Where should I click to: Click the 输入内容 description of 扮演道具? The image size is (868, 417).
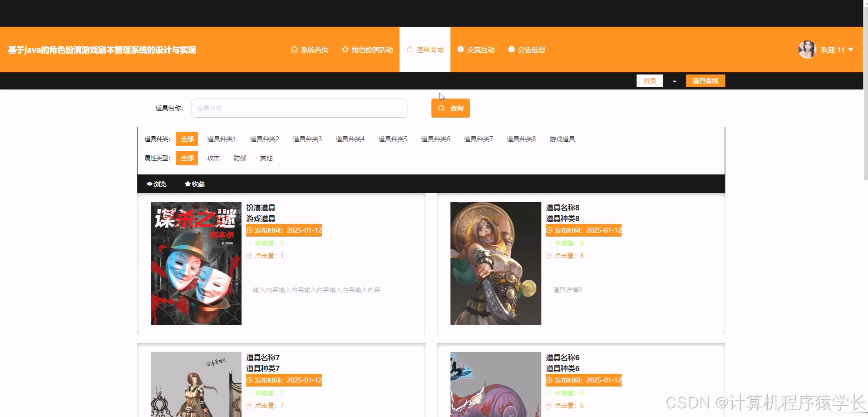[x=316, y=290]
